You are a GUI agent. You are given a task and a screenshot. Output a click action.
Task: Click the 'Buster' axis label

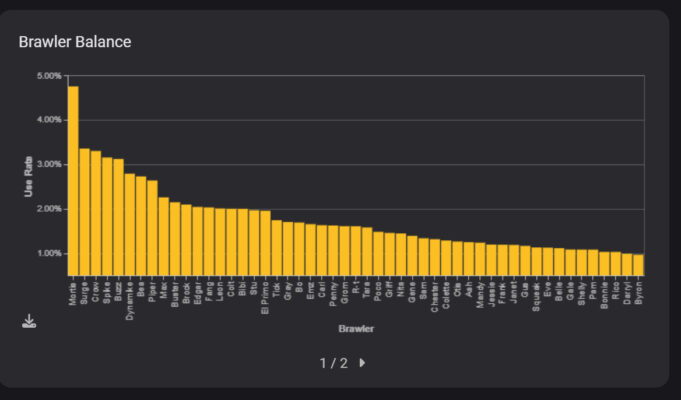(175, 294)
